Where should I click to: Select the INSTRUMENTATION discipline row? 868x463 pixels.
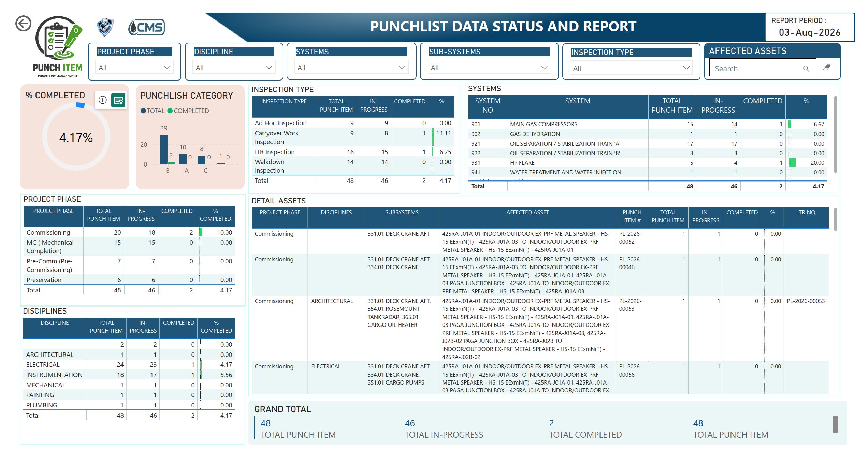pyautogui.click(x=129, y=375)
